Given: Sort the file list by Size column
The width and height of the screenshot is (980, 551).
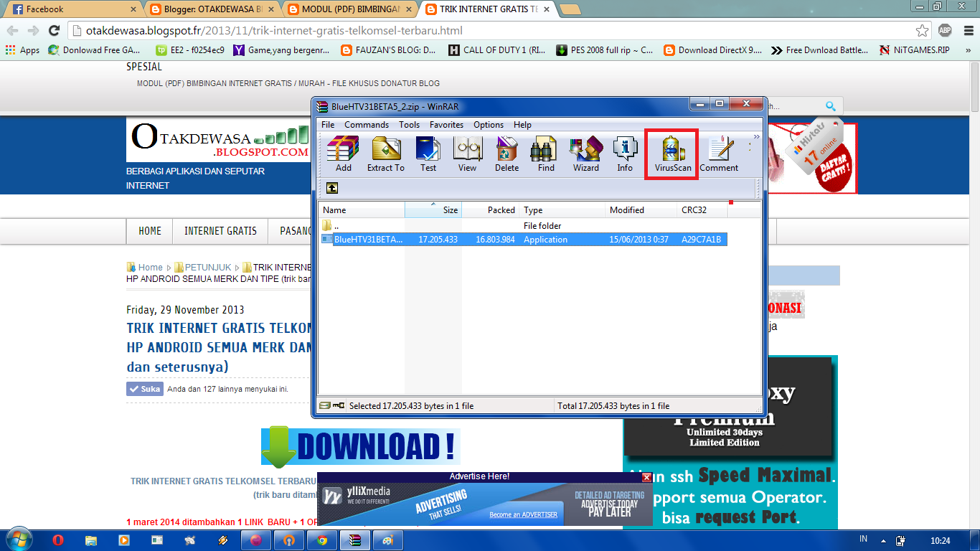Looking at the screenshot, I should pyautogui.click(x=433, y=209).
